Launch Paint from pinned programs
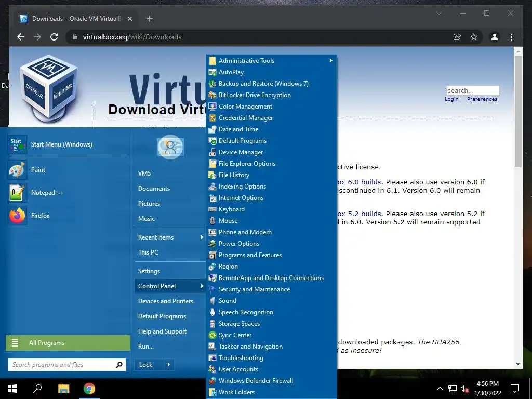The image size is (532, 399). click(x=68, y=170)
